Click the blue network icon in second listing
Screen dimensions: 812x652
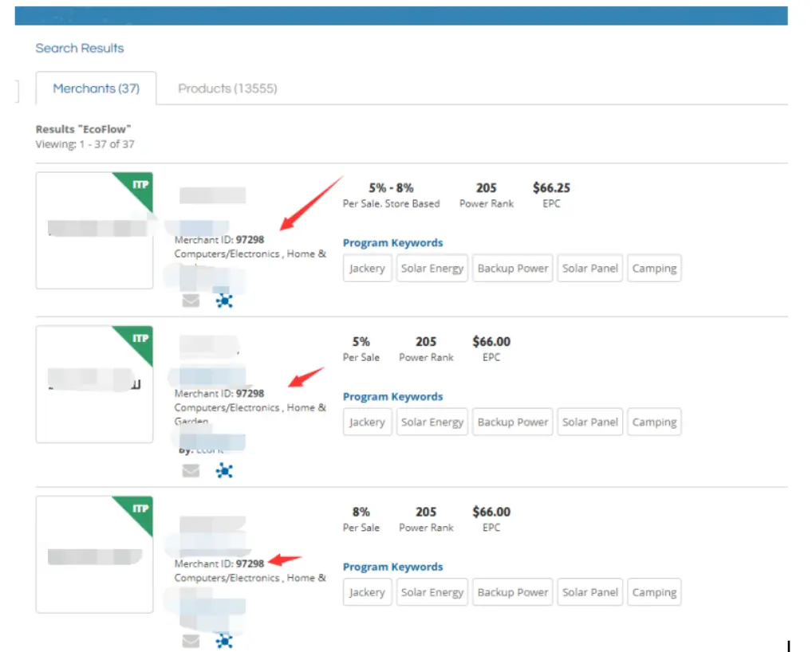(x=225, y=470)
